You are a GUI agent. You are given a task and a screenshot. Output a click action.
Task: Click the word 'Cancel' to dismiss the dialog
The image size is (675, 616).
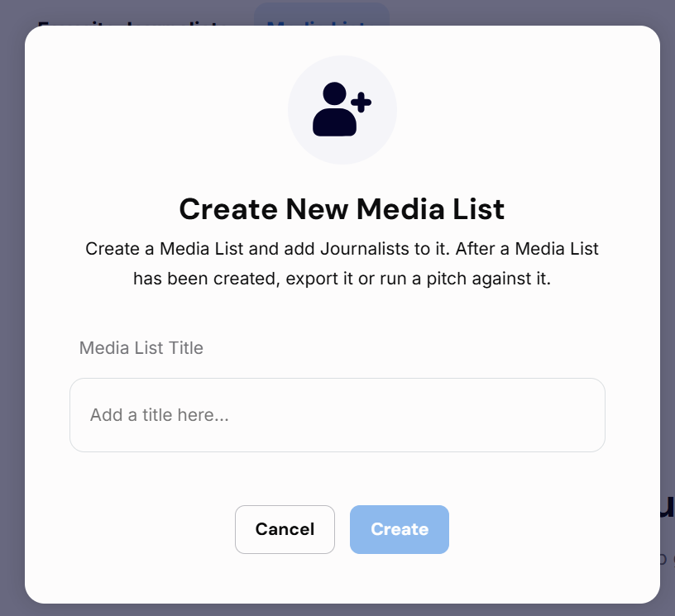285,529
